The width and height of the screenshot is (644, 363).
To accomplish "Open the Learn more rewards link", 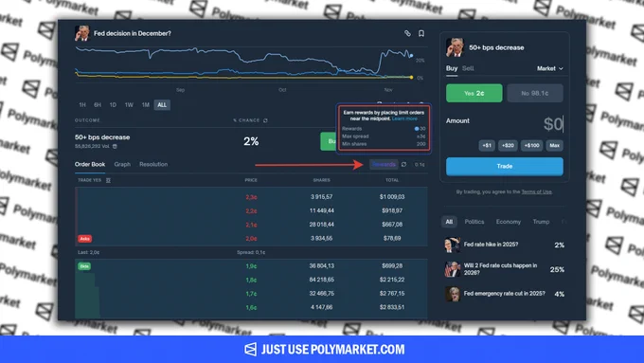I will [404, 118].
